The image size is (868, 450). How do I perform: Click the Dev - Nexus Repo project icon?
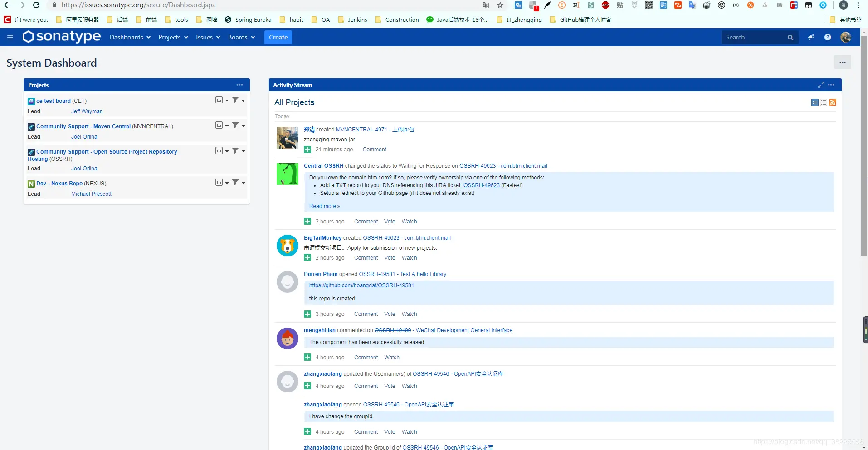pyautogui.click(x=31, y=184)
